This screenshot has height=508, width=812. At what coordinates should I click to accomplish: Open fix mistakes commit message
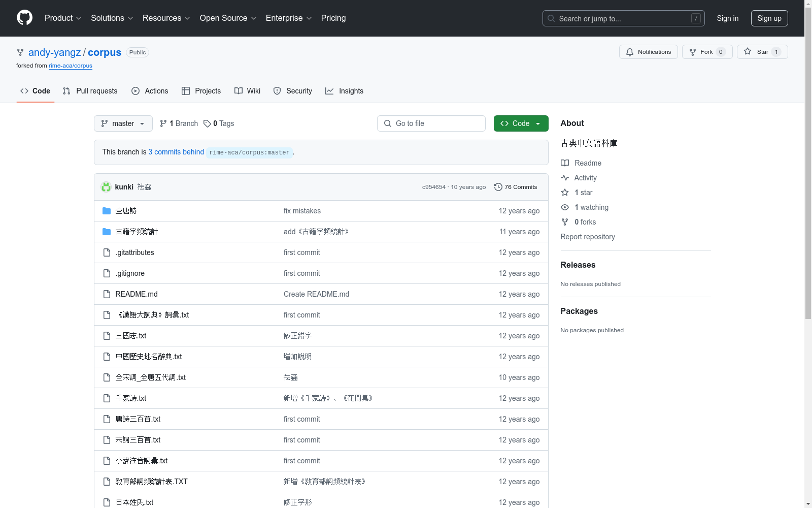tap(302, 211)
